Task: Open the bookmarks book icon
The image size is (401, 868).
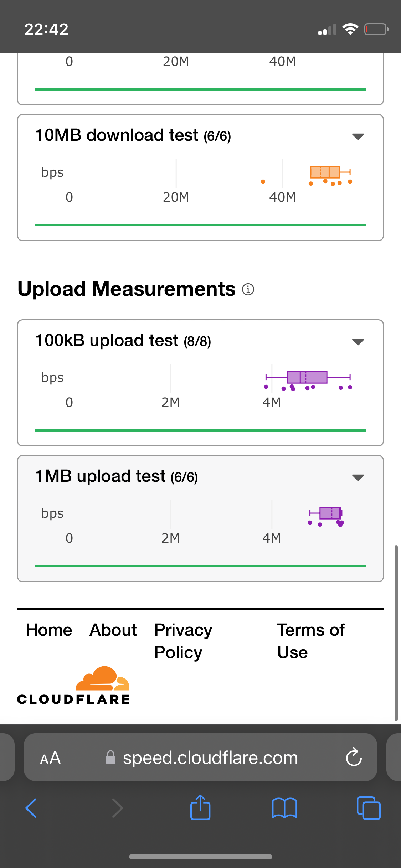Action: coord(284,808)
